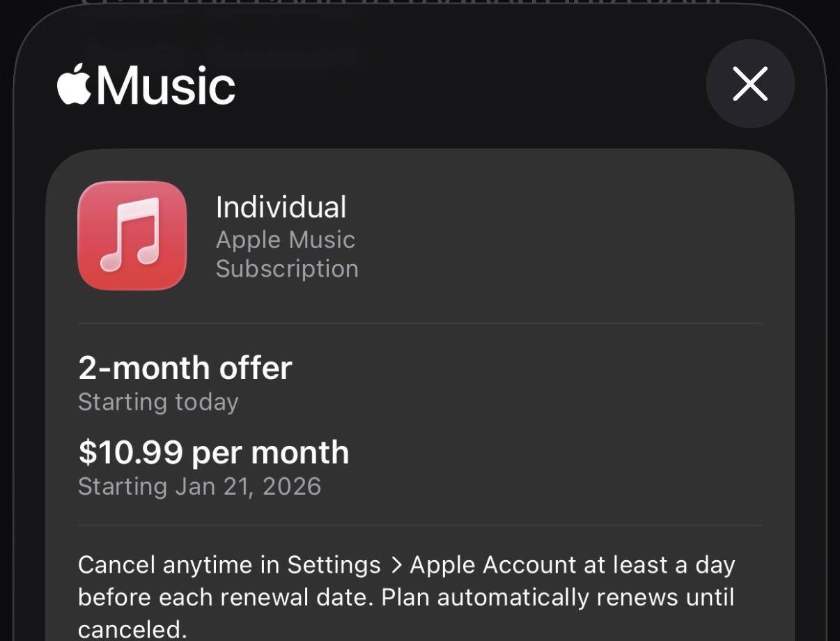Tap the "2-month offer" heading
The height and width of the screenshot is (641, 840).
[185, 368]
